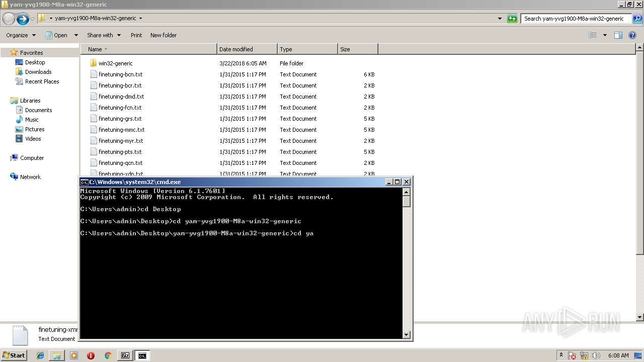644x362 pixels.
Task: Select file finetuning-qcn.txt
Action: pos(120,163)
